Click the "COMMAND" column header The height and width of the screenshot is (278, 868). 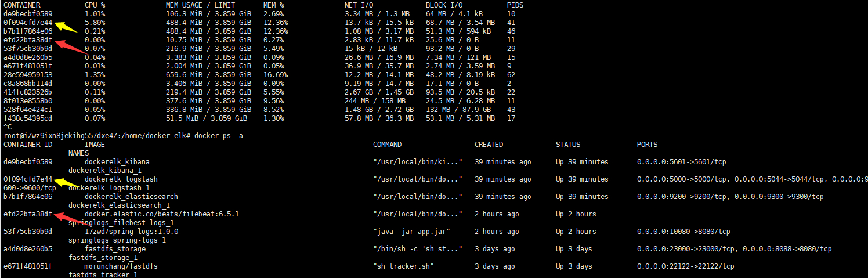(x=387, y=144)
